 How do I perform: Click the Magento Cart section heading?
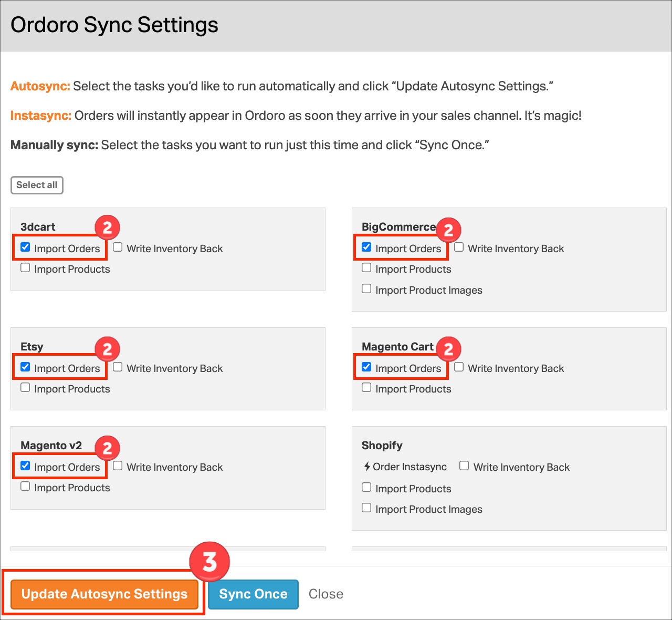397,347
